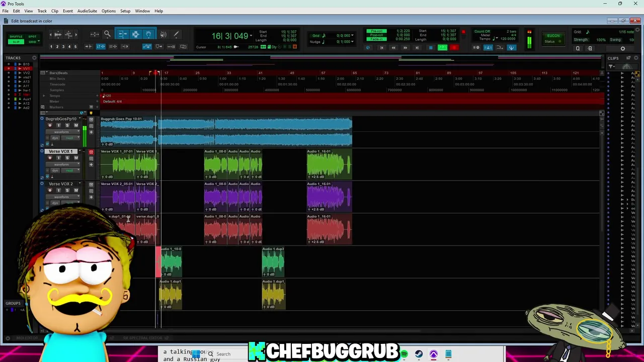Image resolution: width=644 pixels, height=362 pixels.
Task: Recall zoom preset 1
Action: [51, 47]
